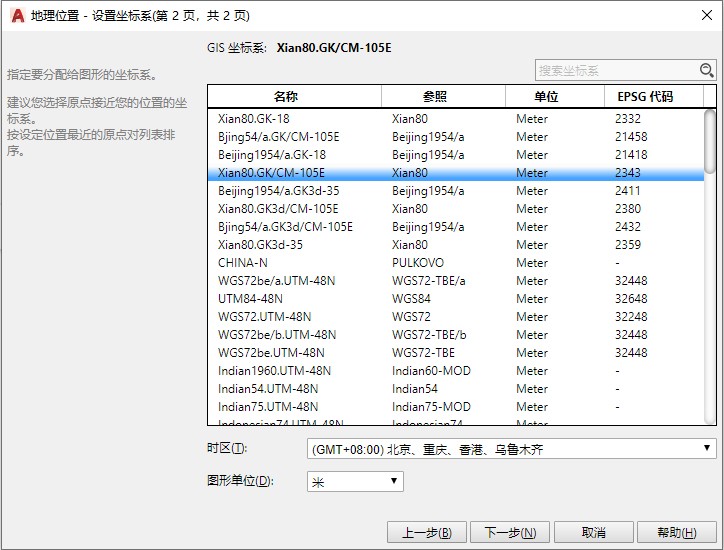The image size is (724, 550).
Task: Open the 图形单位 drawing units dropdown
Action: tap(355, 481)
